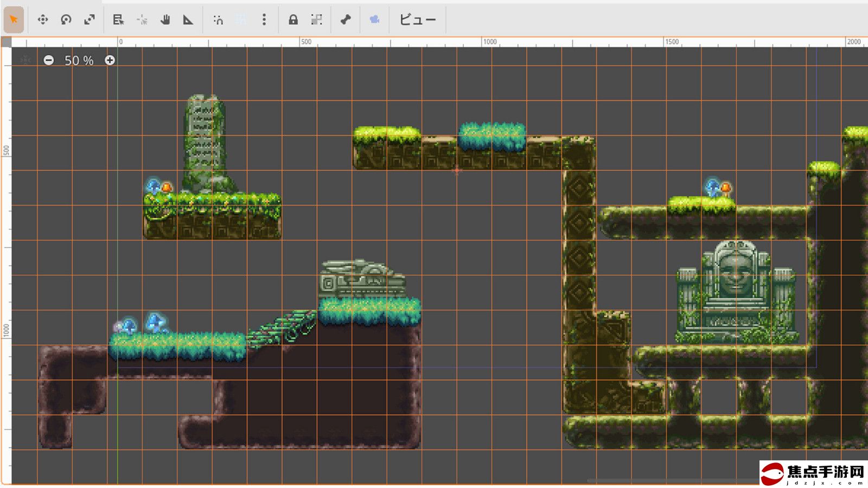Toggle smart snap magnet option
The image size is (868, 488).
(218, 20)
